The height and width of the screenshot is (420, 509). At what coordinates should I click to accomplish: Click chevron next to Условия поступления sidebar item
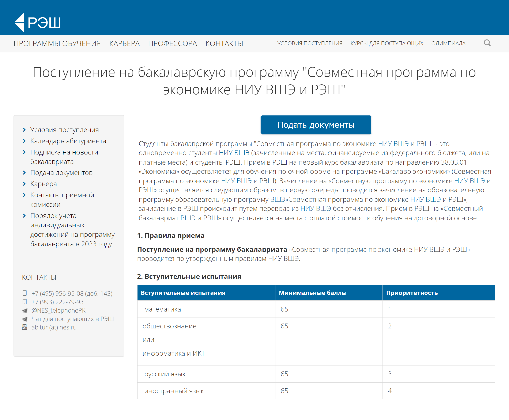[x=24, y=130]
